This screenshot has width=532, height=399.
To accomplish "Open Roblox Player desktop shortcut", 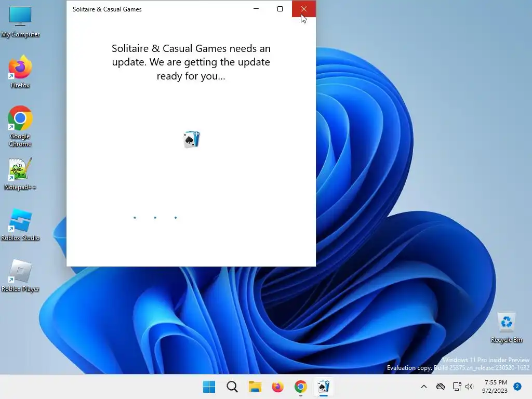I will pos(20,275).
